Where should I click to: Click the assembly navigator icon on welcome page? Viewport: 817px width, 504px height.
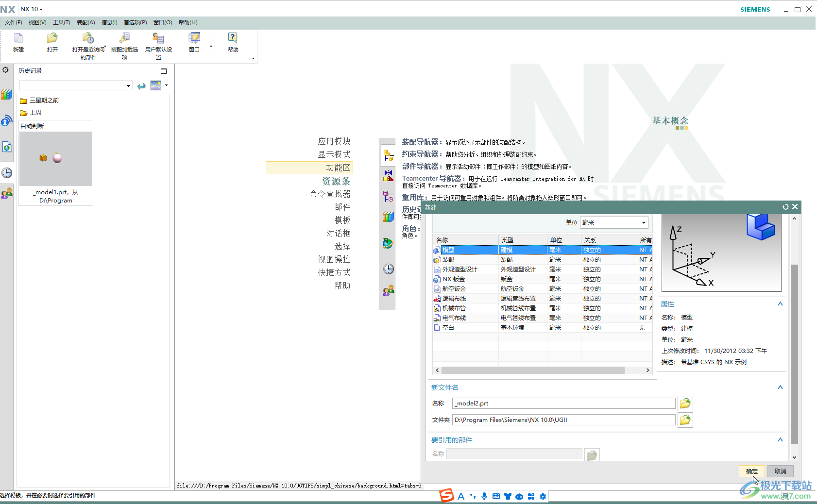(388, 156)
